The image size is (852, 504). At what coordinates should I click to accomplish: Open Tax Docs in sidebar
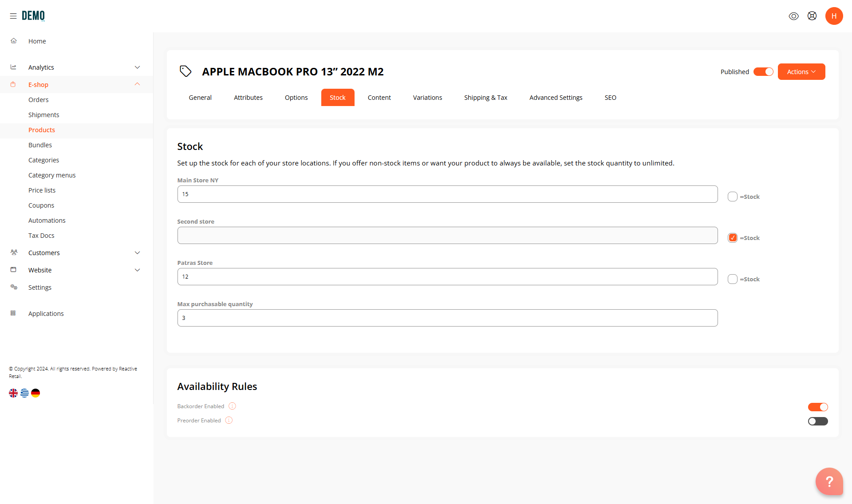pos(41,236)
